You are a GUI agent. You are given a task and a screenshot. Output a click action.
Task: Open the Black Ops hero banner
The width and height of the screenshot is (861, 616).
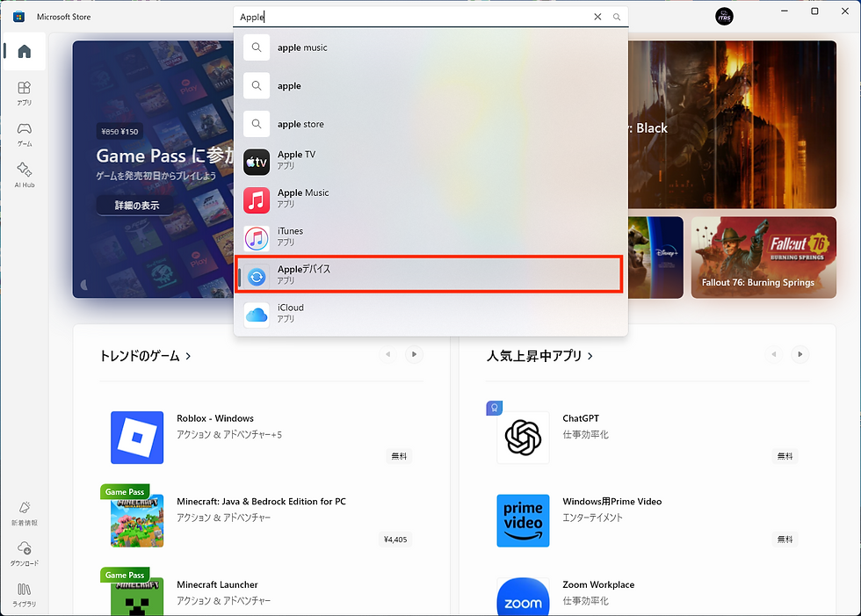732,125
